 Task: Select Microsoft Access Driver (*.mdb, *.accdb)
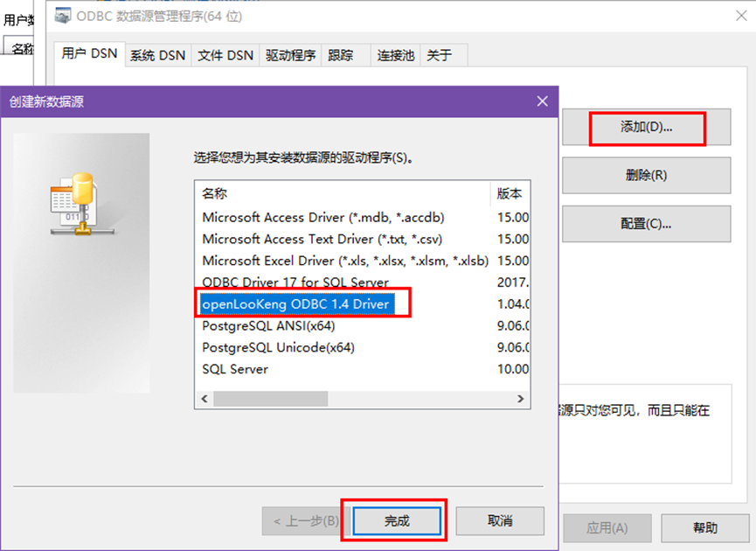[x=323, y=218]
